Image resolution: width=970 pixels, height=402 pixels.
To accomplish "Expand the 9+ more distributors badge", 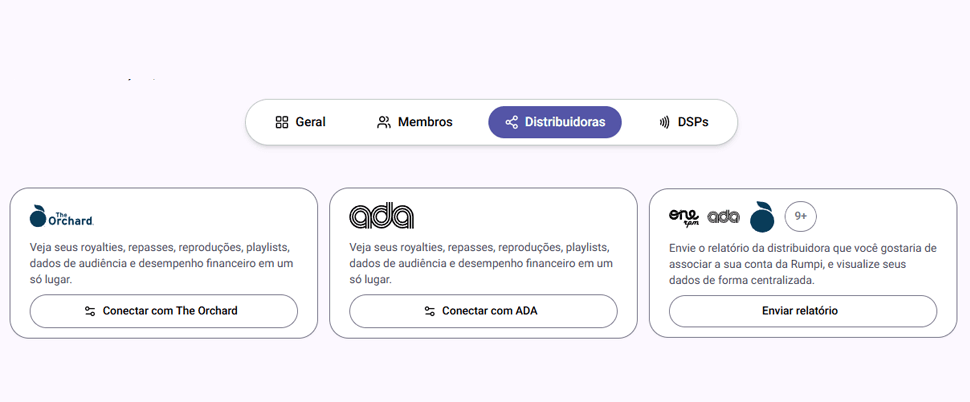I will click(800, 215).
